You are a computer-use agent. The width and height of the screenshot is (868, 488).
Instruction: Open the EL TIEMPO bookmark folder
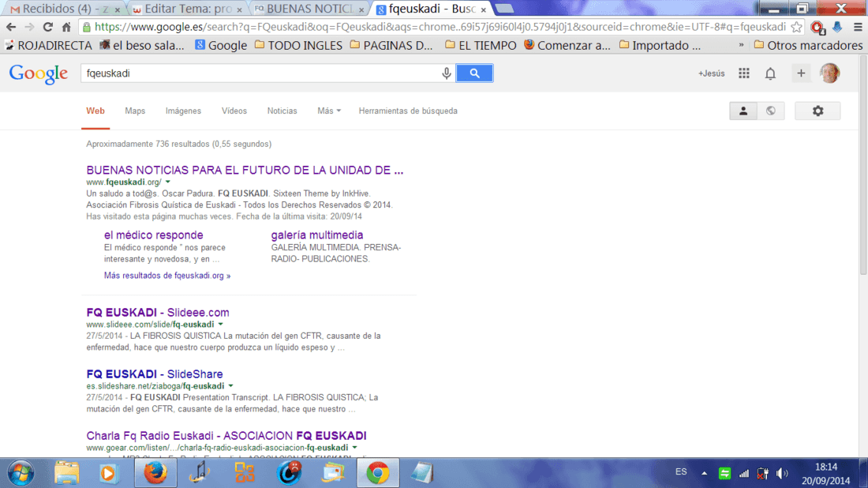(481, 46)
